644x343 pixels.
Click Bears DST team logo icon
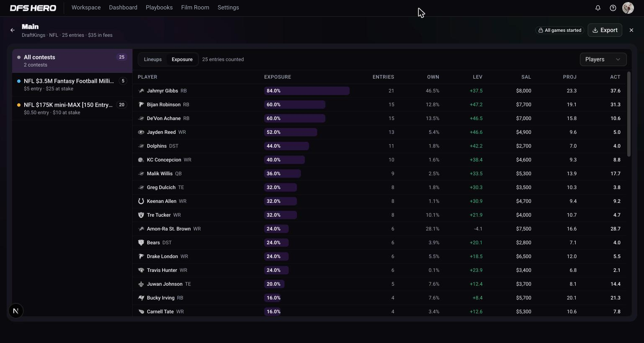pyautogui.click(x=141, y=243)
